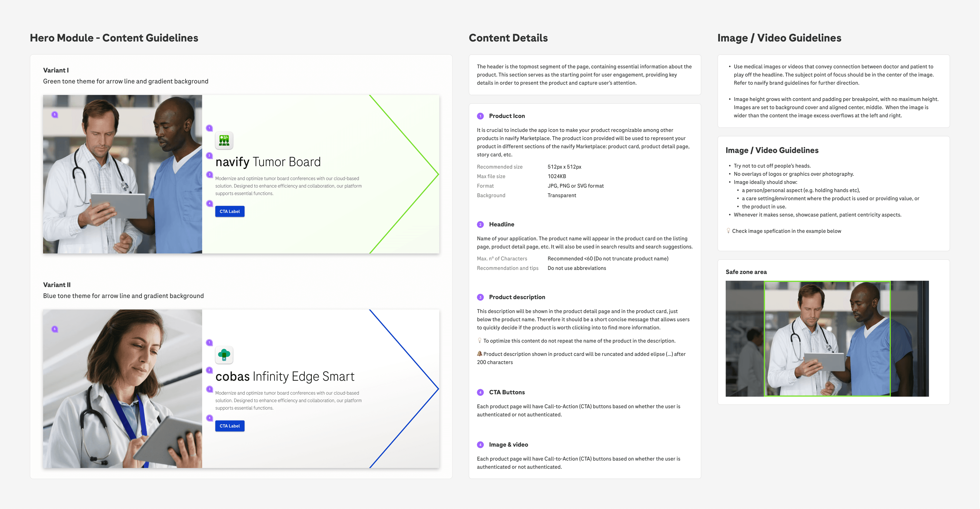Click the navify Tumor Board headline text
The height and width of the screenshot is (509, 980).
[x=268, y=162]
